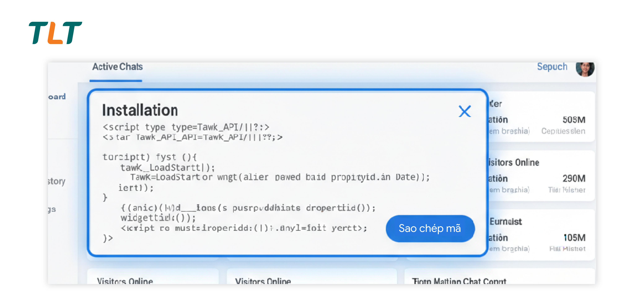The width and height of the screenshot is (644, 308).
Task: Open the dashboard item in sidebar
Action: 57,97
